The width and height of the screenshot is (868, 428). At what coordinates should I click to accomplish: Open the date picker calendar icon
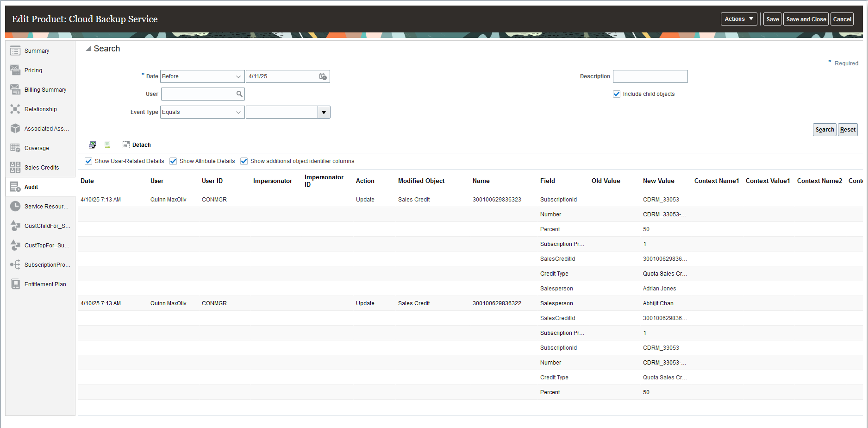tap(323, 76)
